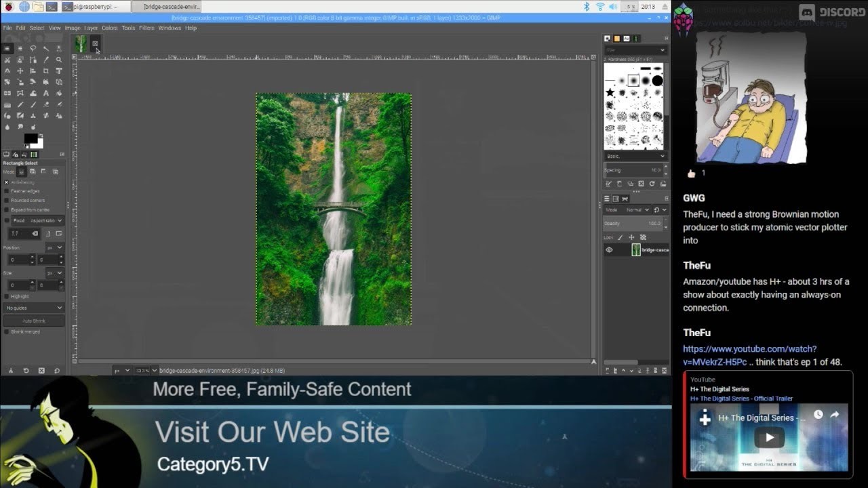
Task: Click Subtract from selection mode icon
Action: click(x=43, y=171)
